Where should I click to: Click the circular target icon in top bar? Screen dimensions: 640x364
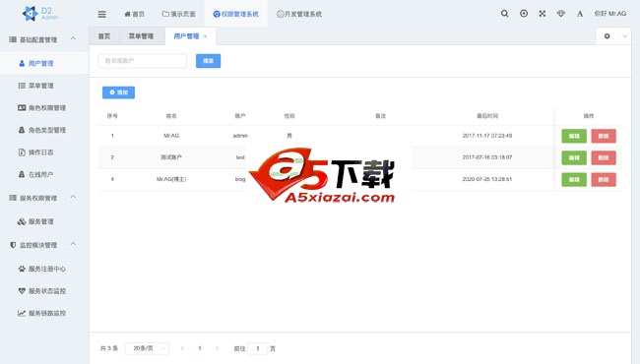(x=524, y=14)
